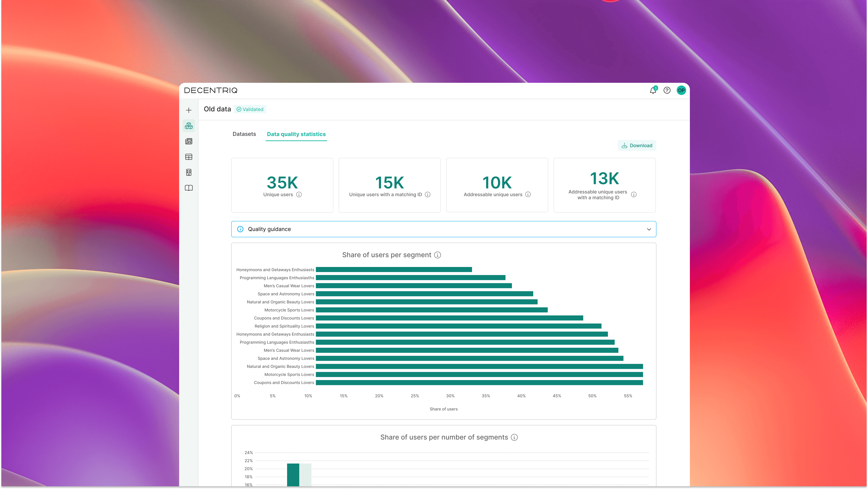
Task: Open the cubes data labs sidebar icon
Action: click(189, 126)
